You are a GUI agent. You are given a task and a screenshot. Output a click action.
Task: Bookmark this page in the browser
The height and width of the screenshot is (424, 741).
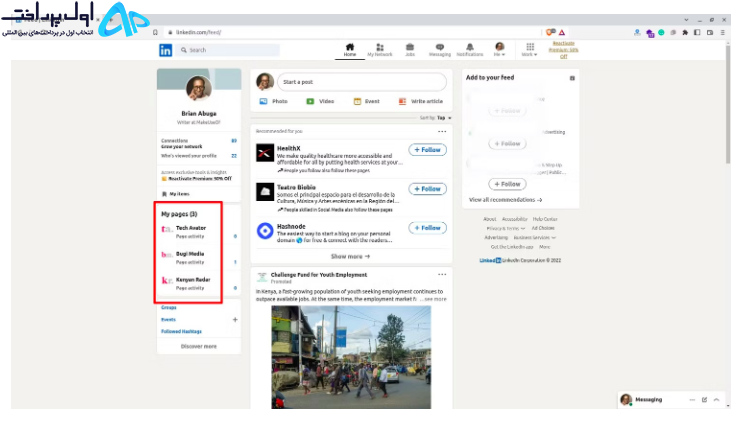pyautogui.click(x=155, y=33)
